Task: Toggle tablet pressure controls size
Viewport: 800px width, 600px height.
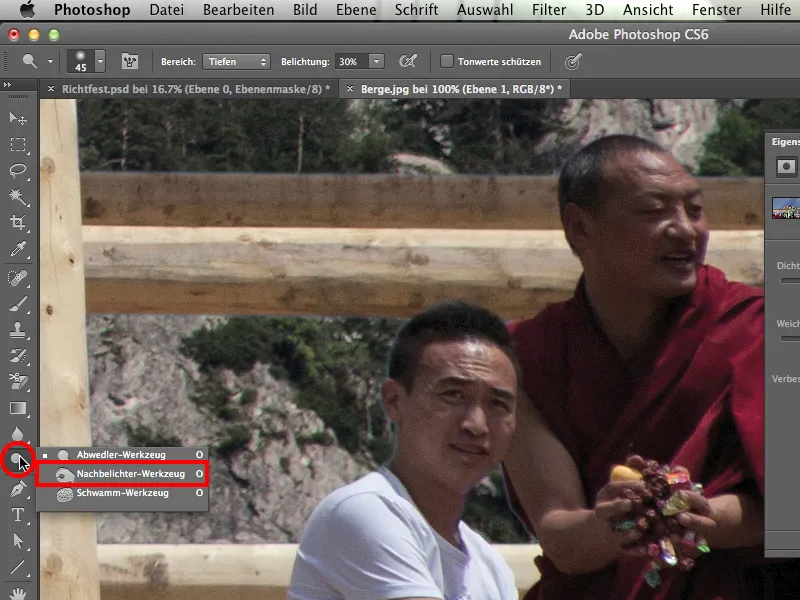Action: 573,62
